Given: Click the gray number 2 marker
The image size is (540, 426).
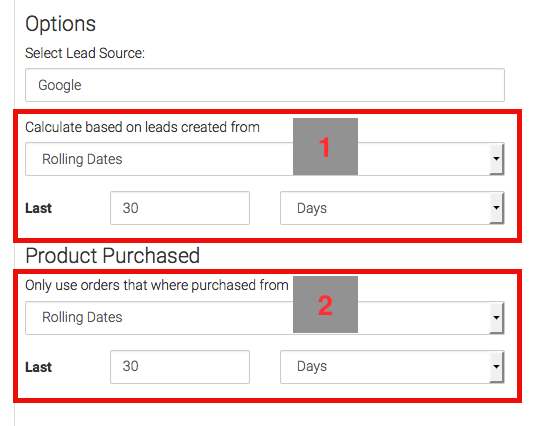Looking at the screenshot, I should coord(325,304).
